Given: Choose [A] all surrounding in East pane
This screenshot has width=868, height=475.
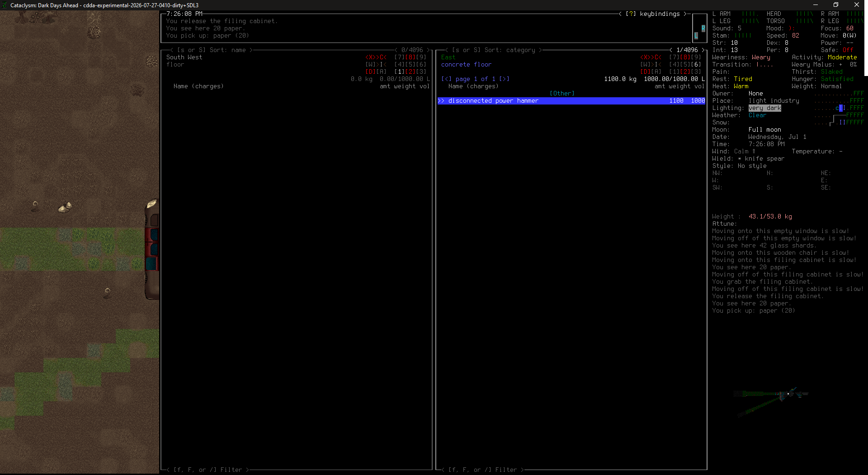Looking at the screenshot, I should click(656, 72).
